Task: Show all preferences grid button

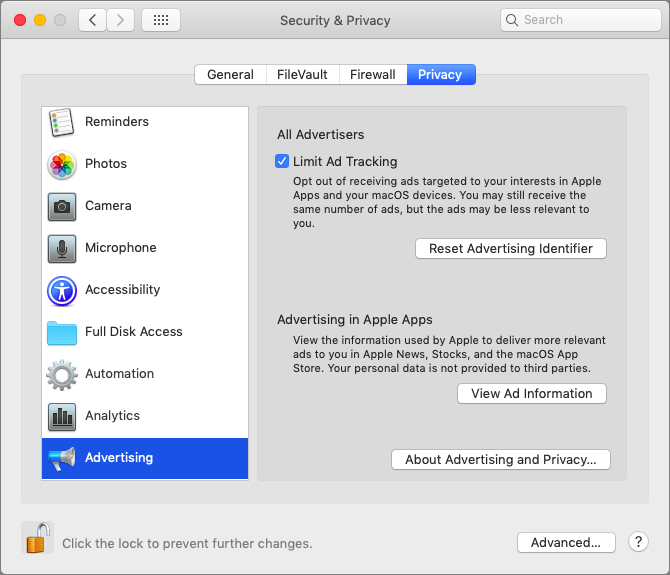Action: [x=161, y=20]
